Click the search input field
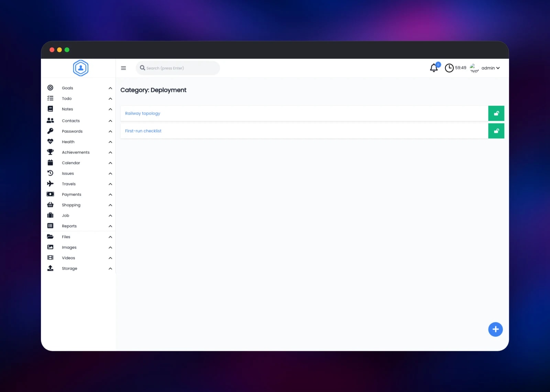The image size is (550, 392). 178,68
